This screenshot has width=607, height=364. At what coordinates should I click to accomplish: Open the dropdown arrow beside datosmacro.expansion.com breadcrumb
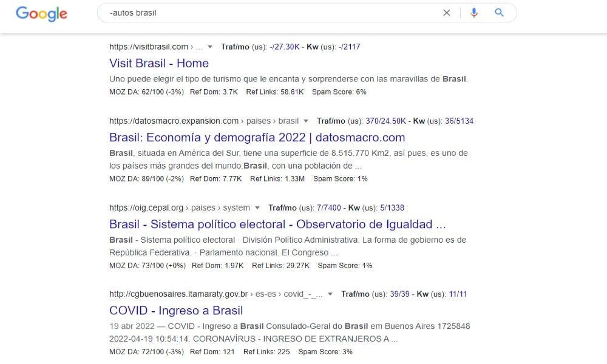[x=307, y=121]
